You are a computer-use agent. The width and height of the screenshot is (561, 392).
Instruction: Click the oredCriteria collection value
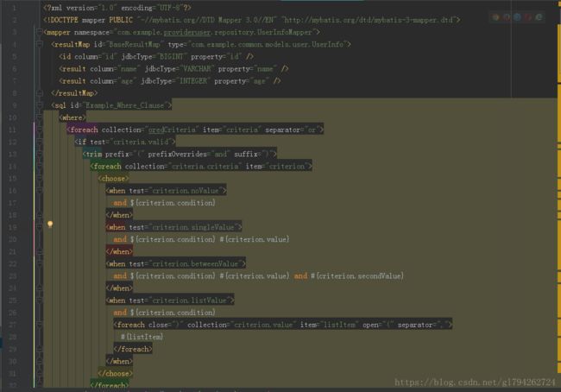[x=172, y=130]
